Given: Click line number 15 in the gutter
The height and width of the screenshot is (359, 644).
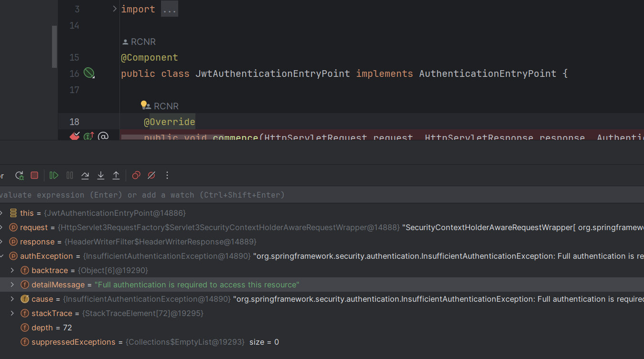Looking at the screenshot, I should coord(74,57).
